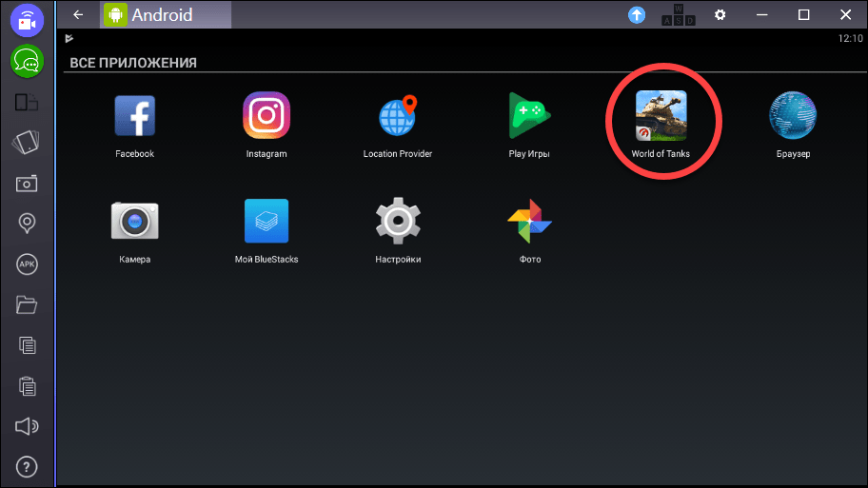Click the copy icon in sidebar
The image size is (868, 488).
[27, 345]
